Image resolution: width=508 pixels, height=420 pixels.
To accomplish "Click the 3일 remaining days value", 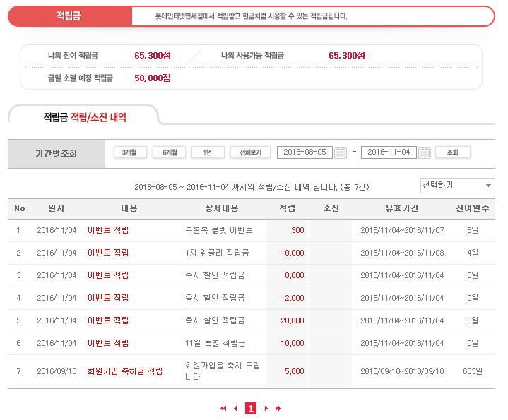I will [x=473, y=230].
